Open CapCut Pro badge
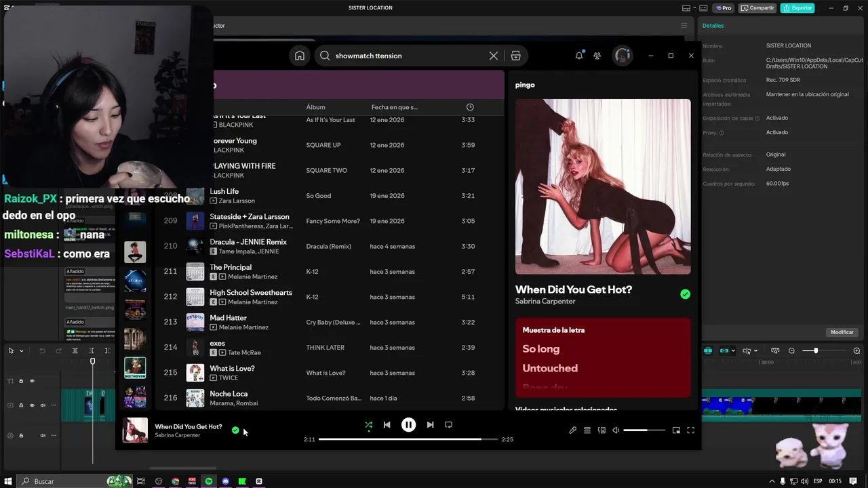This screenshot has height=488, width=868. click(724, 8)
